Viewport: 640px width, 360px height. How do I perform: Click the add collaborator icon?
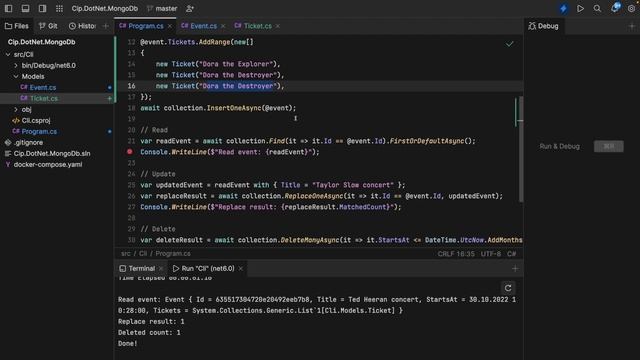(x=190, y=8)
